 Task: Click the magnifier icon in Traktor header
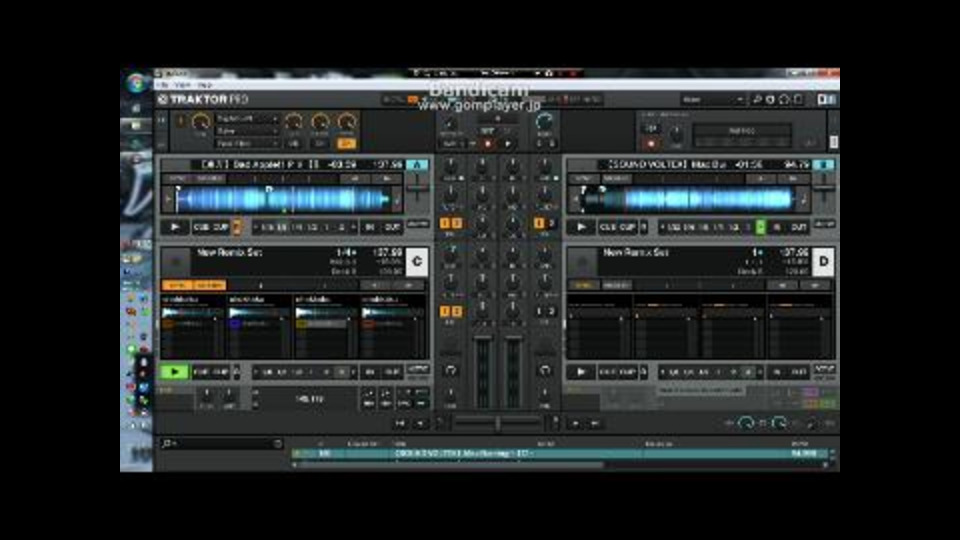coord(757,99)
